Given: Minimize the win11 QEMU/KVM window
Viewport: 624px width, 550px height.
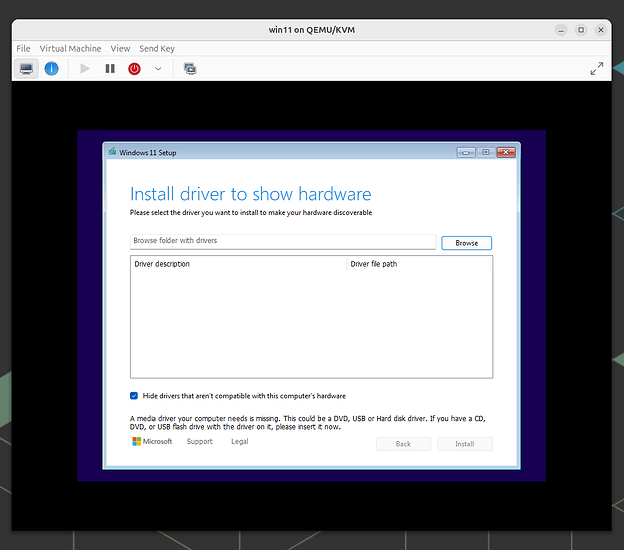Looking at the screenshot, I should (561, 30).
